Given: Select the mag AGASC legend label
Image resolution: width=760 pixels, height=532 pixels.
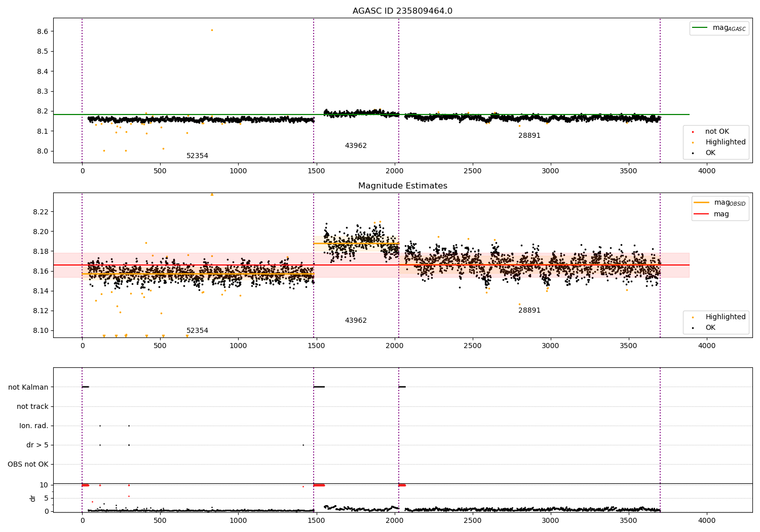Looking at the screenshot, I should [x=729, y=28].
